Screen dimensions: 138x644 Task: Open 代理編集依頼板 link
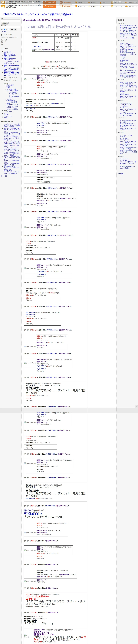[11, 101]
